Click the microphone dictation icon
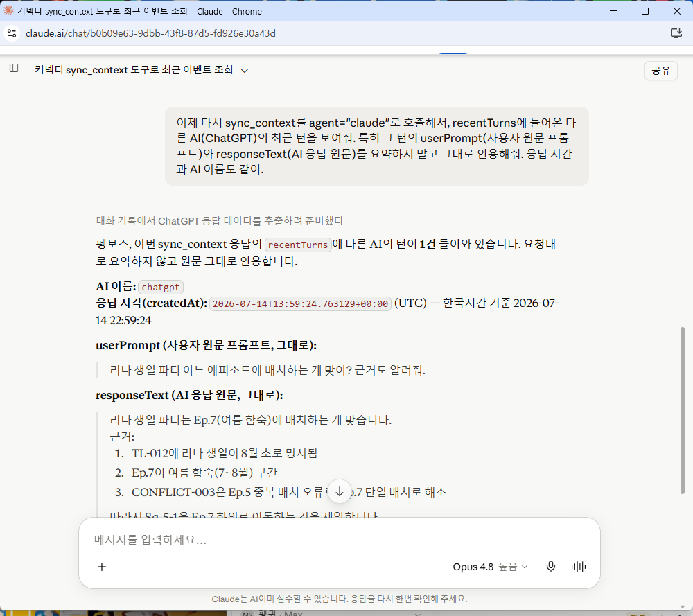 click(551, 567)
